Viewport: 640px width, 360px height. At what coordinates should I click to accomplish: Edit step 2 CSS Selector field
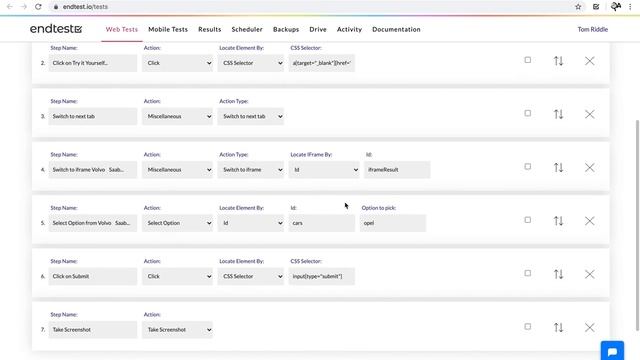[x=322, y=63]
